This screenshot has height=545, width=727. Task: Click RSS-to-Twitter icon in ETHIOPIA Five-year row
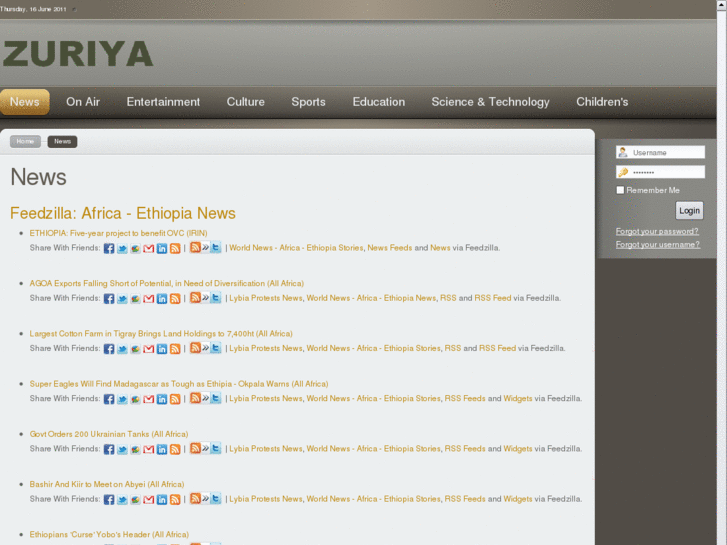coord(205,247)
